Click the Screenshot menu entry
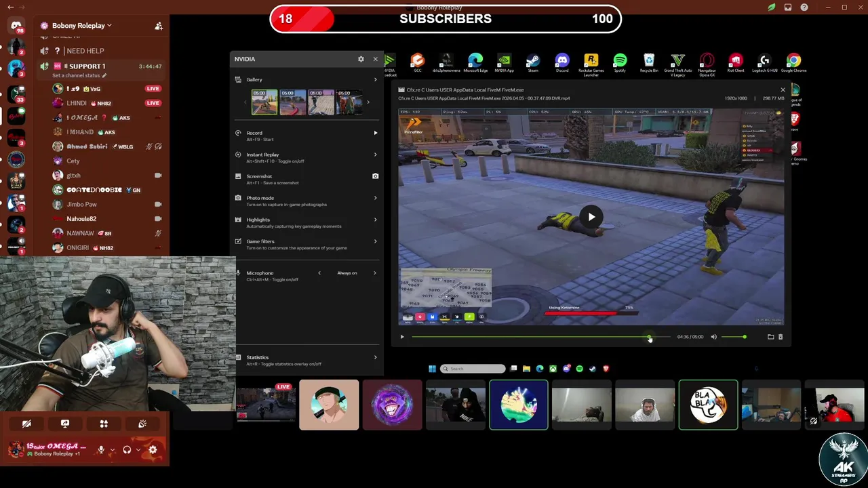Viewport: 868px width, 488px height. [x=307, y=179]
